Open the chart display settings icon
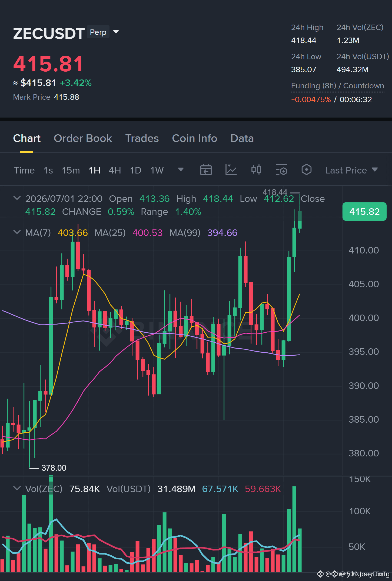The image size is (392, 581). pos(281,170)
